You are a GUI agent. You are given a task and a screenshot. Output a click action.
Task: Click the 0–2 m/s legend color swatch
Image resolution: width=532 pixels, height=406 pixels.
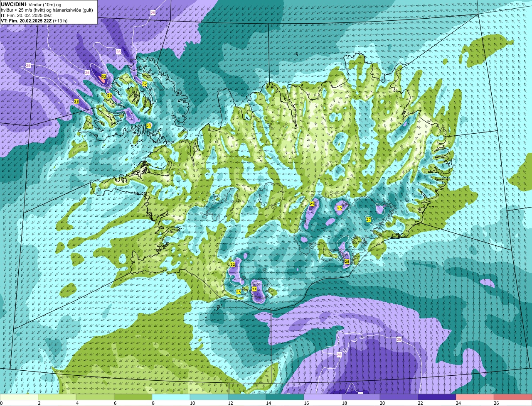pyautogui.click(x=19, y=397)
